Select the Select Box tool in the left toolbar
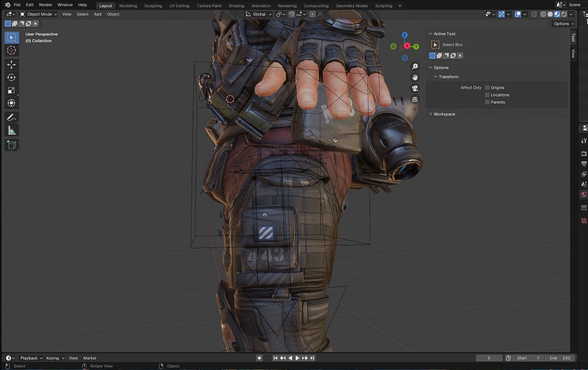 point(12,37)
